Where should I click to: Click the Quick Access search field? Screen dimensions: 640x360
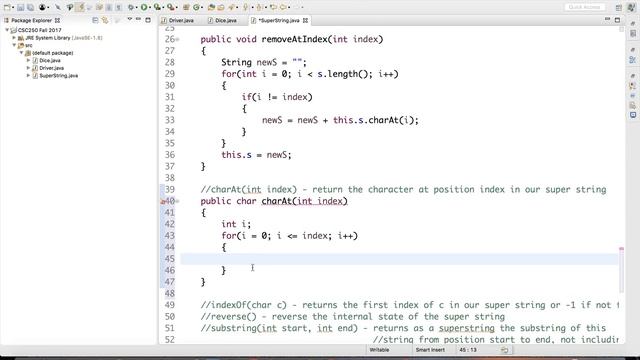[x=584, y=7]
